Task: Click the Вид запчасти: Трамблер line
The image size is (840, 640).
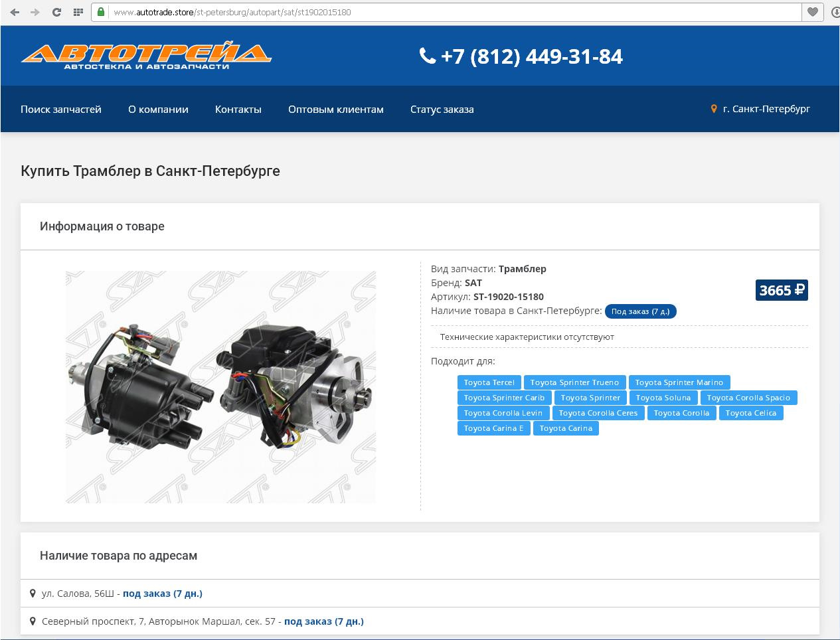Action: point(489,269)
